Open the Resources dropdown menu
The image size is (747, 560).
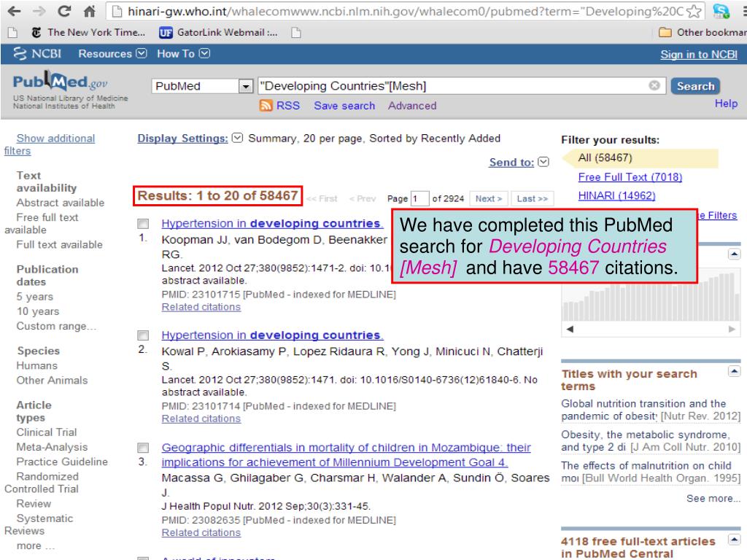[112, 54]
